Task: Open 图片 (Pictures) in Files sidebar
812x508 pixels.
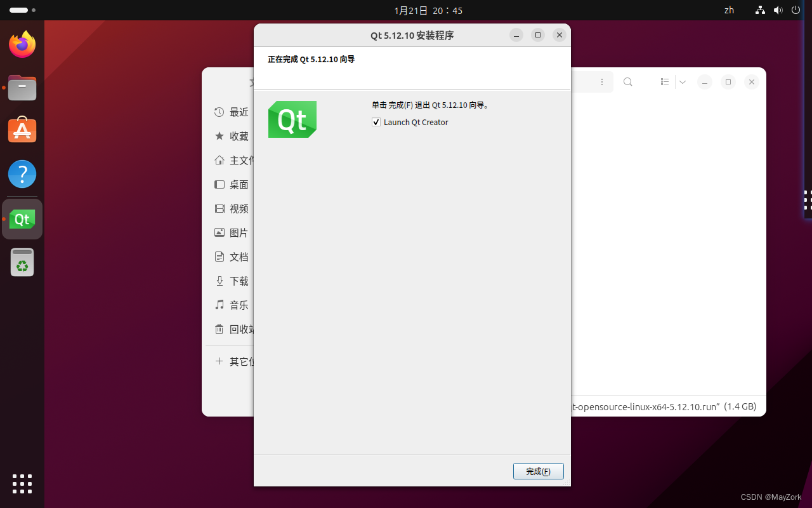Action: tap(239, 233)
